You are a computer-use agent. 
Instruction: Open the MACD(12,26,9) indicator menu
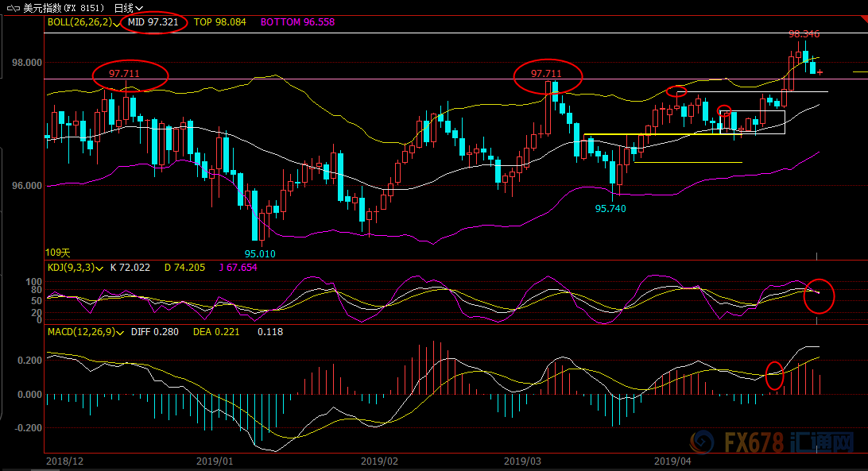118,332
